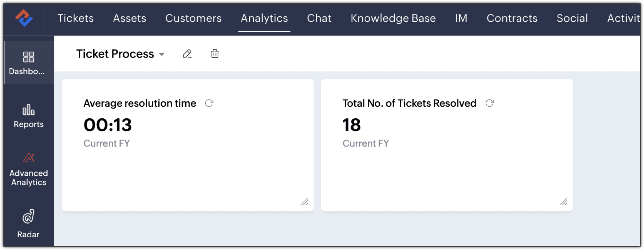Open the Dashboards sidebar section
The height and width of the screenshot is (250, 644).
click(28, 63)
